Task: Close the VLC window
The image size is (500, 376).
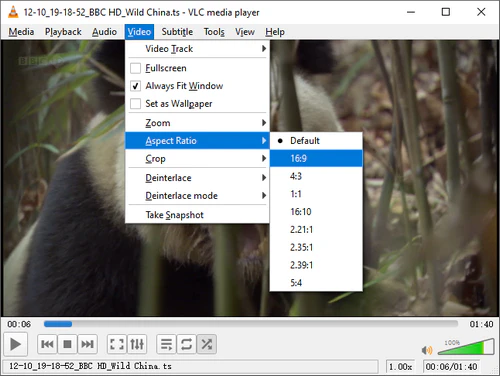Action: (x=481, y=12)
